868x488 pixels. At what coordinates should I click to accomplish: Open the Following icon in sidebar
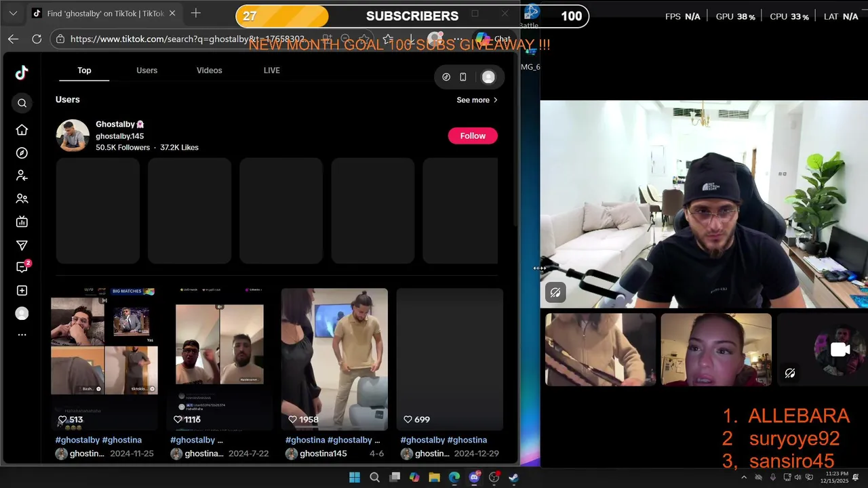pos(22,176)
